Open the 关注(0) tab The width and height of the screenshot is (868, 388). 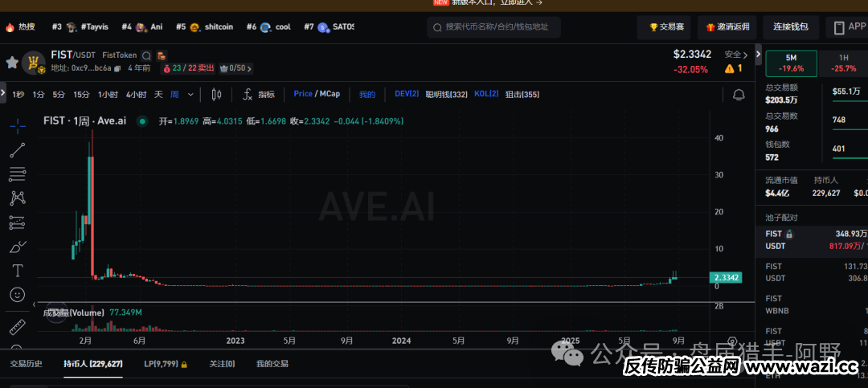222,364
